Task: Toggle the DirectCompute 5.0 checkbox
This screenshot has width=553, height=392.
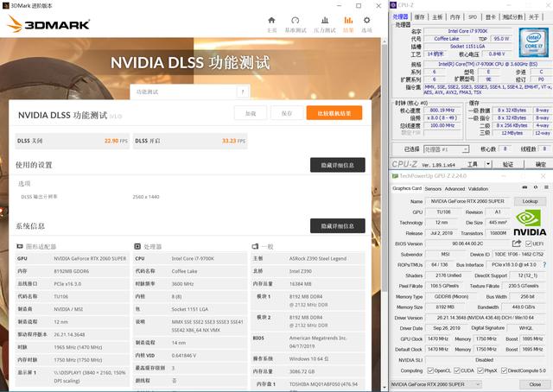Action: tap(504, 370)
